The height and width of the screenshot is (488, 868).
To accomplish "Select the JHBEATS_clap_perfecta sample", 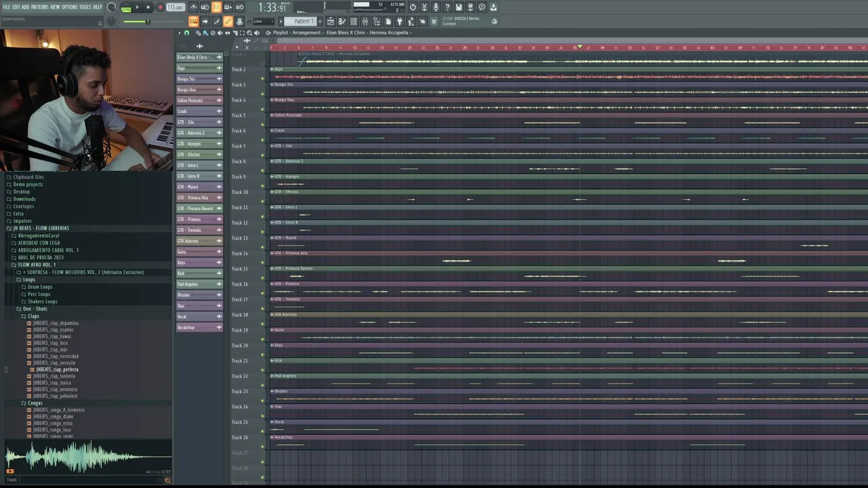I will coord(57,369).
